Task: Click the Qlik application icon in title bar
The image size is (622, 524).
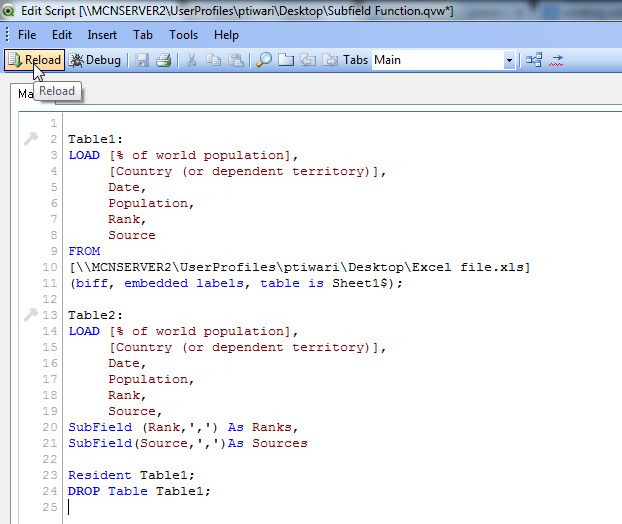Action: pos(7,11)
